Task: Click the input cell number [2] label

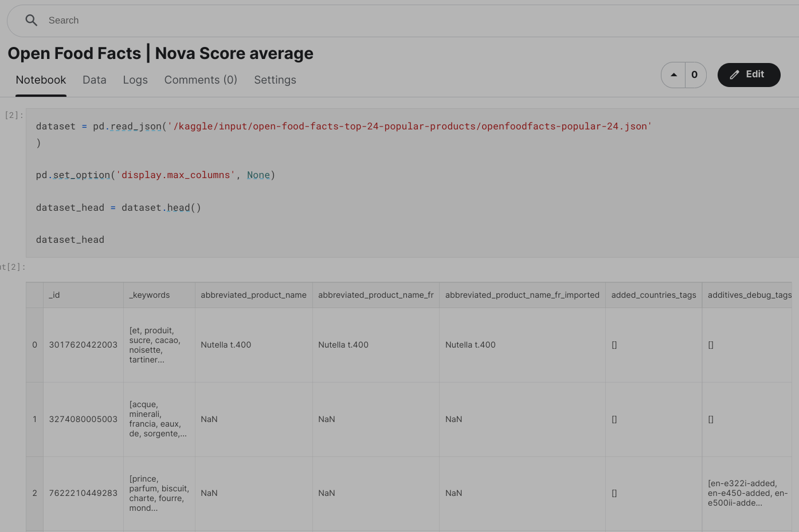Action: tap(14, 115)
